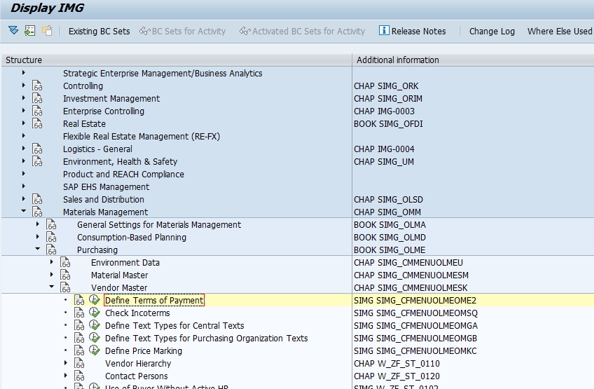Execute Define Text Types for Central Texts
Viewport: 594px width, 389px height.
[x=94, y=325]
